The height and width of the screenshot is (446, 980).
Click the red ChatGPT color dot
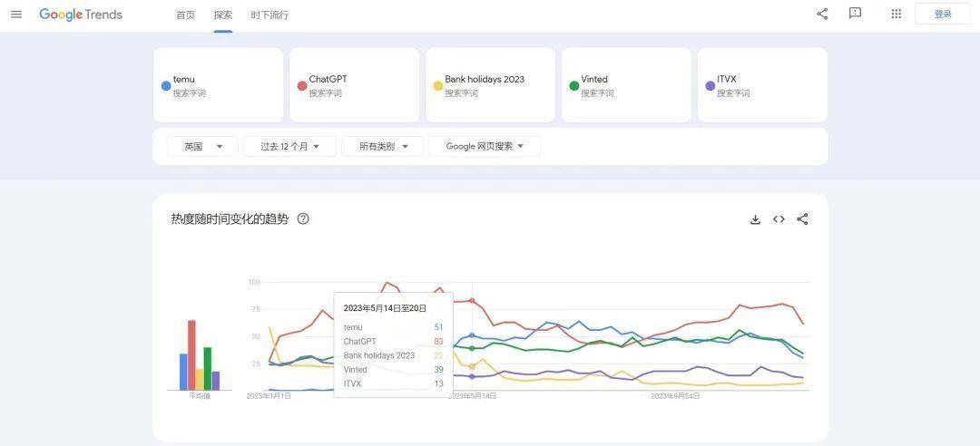[302, 85]
